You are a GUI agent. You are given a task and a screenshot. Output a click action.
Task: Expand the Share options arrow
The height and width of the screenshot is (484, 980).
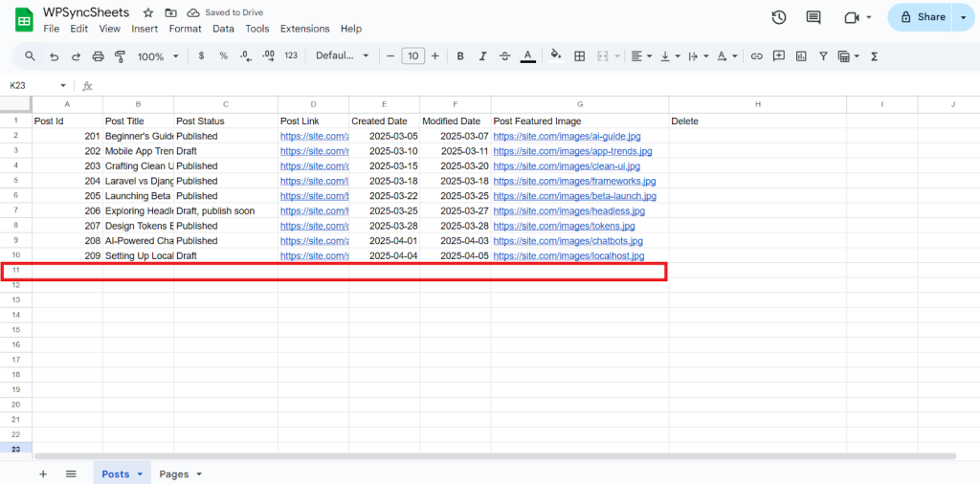coord(964,17)
